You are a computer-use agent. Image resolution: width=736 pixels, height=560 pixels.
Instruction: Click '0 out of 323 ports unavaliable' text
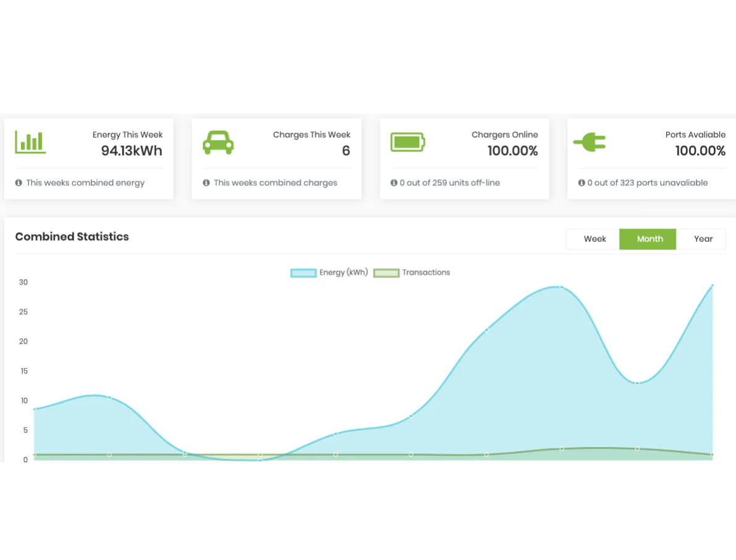[647, 183]
